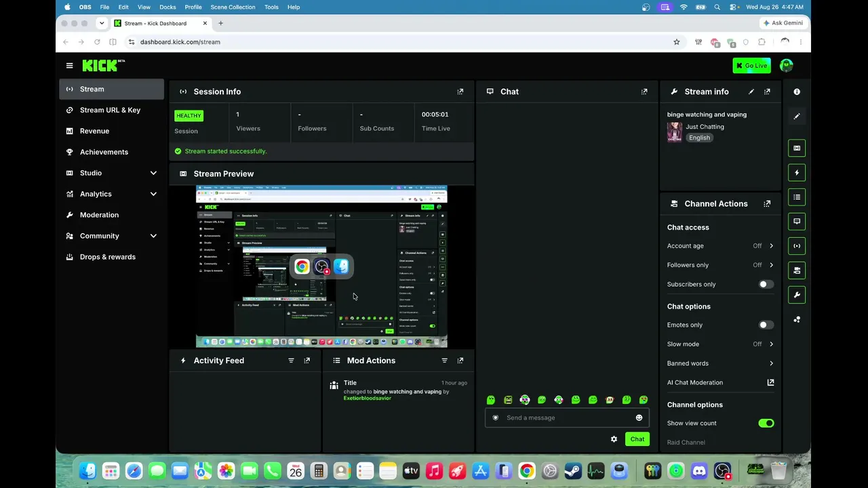Image resolution: width=868 pixels, height=488 pixels.
Task: Send message with the green Chat button
Action: [637, 439]
